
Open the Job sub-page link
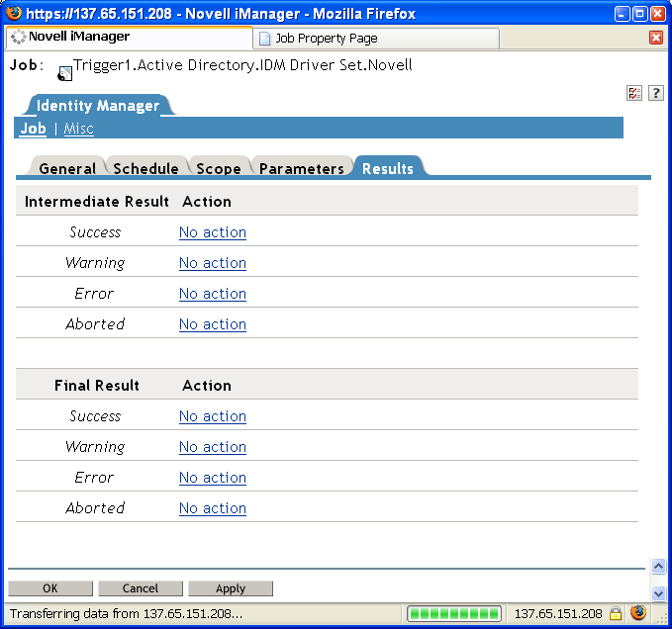pyautogui.click(x=33, y=128)
